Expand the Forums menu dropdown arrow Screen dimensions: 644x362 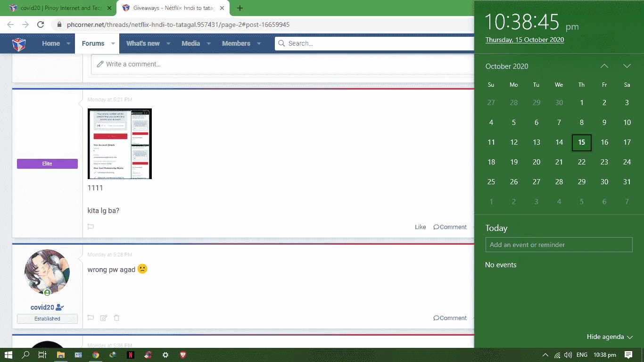click(113, 43)
